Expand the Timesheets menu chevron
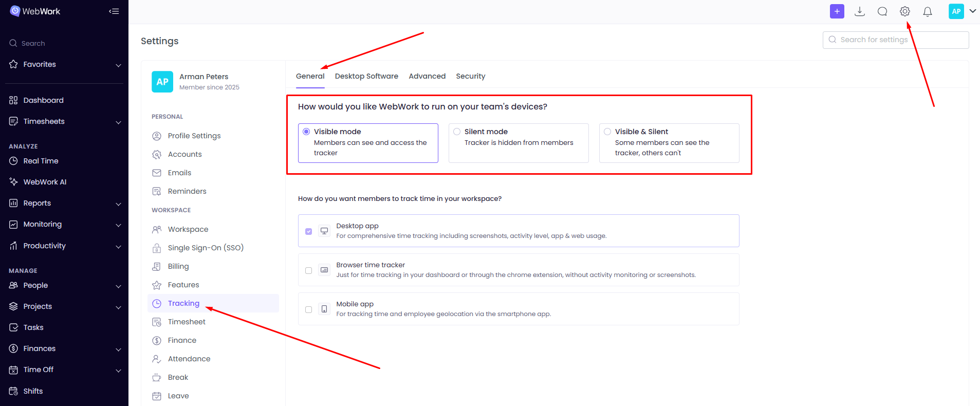 point(118,122)
